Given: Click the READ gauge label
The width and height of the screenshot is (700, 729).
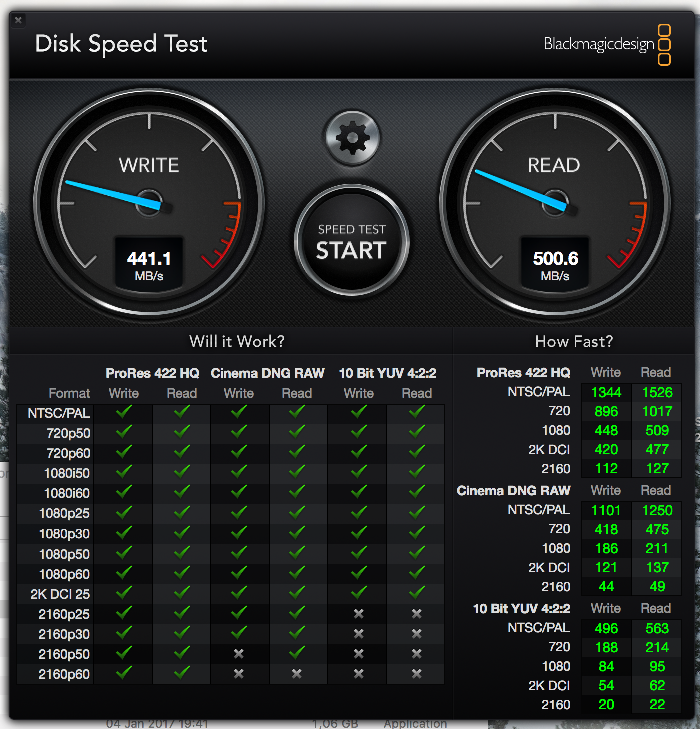Looking at the screenshot, I should [554, 165].
